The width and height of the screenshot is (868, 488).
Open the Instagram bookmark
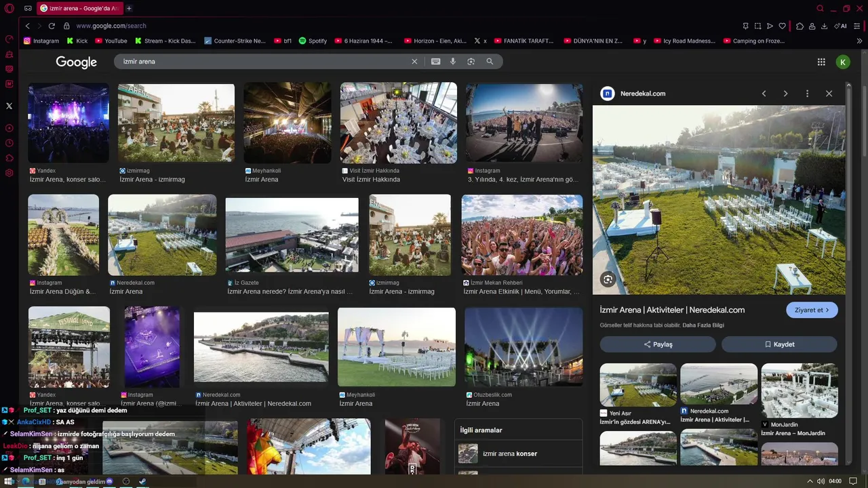(x=41, y=41)
